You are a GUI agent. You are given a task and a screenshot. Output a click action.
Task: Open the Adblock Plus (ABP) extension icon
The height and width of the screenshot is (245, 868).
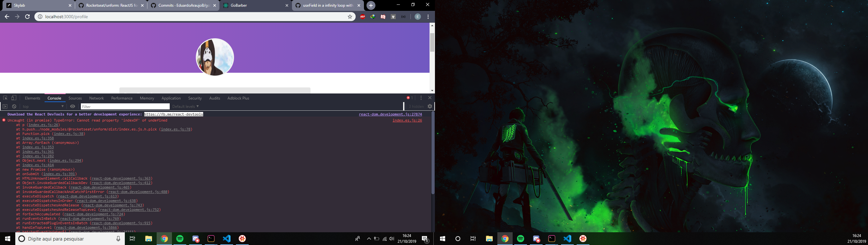pos(363,17)
